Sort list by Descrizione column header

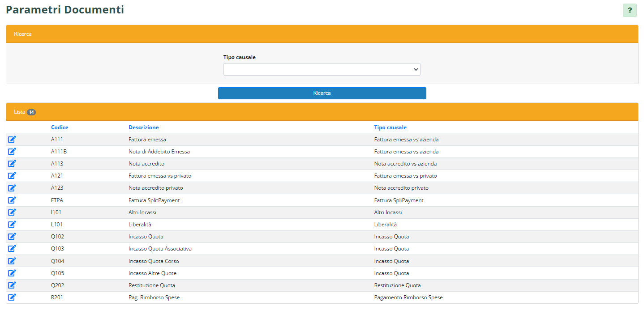143,127
